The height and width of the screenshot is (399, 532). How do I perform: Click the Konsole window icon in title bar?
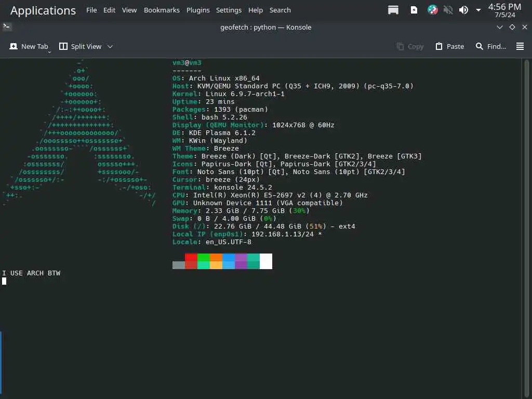[7, 27]
